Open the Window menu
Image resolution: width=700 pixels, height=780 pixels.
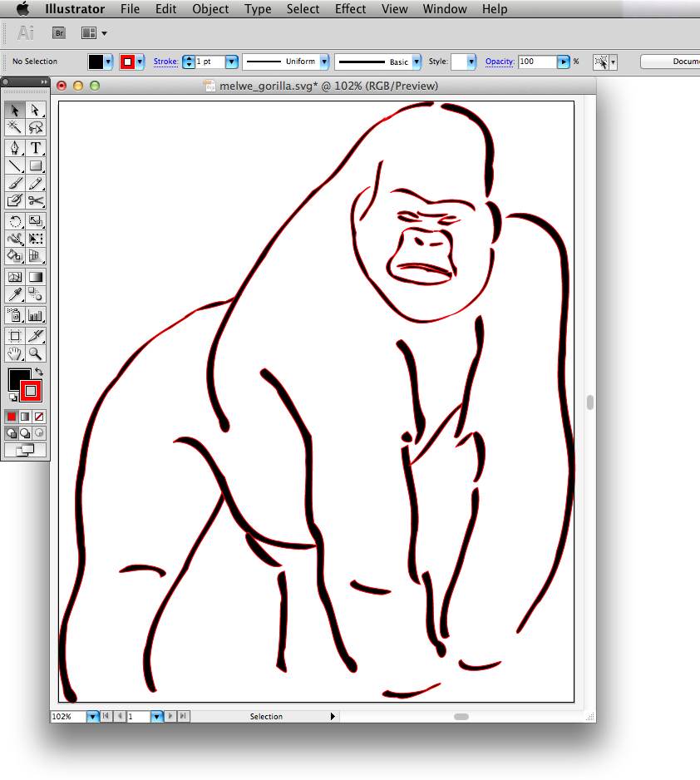(444, 9)
